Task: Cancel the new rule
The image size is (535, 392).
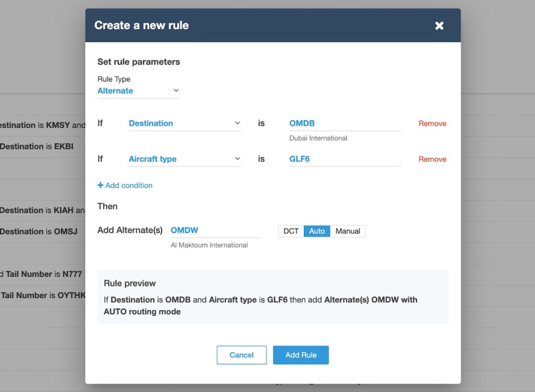Action: click(x=241, y=355)
